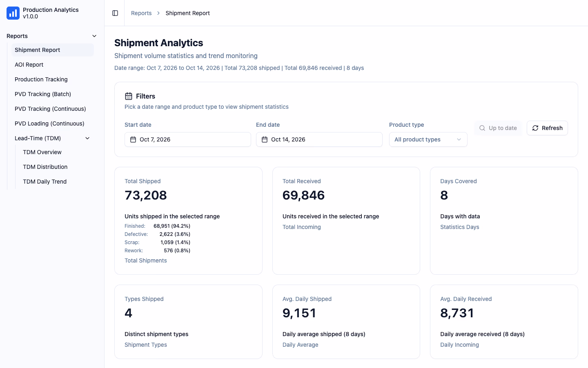Click the Avg. Daily Shipped value 9,151
Screen dimensions: 588x368
pos(299,313)
